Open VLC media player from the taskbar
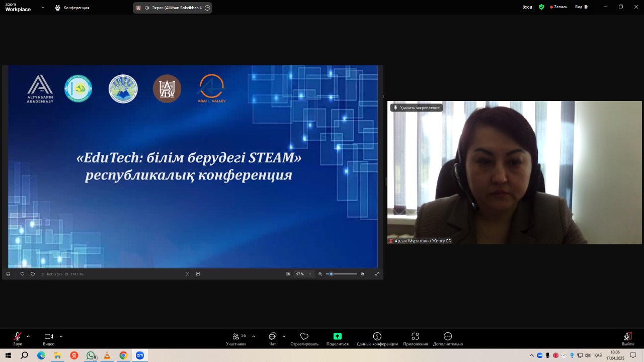 pos(107,355)
